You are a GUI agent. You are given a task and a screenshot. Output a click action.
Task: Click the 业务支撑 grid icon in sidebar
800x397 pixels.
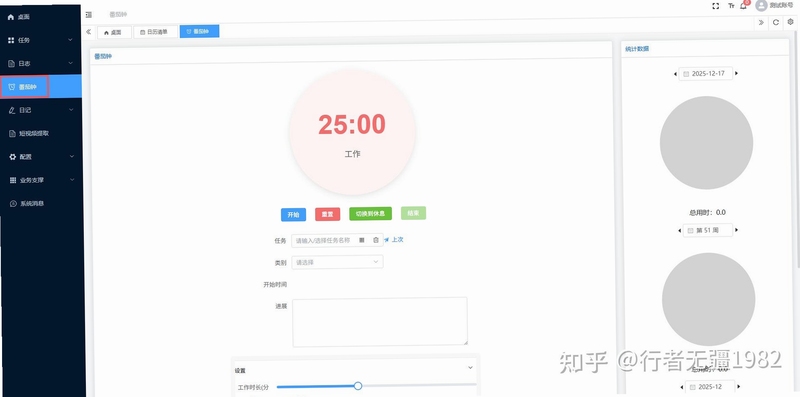tap(13, 180)
